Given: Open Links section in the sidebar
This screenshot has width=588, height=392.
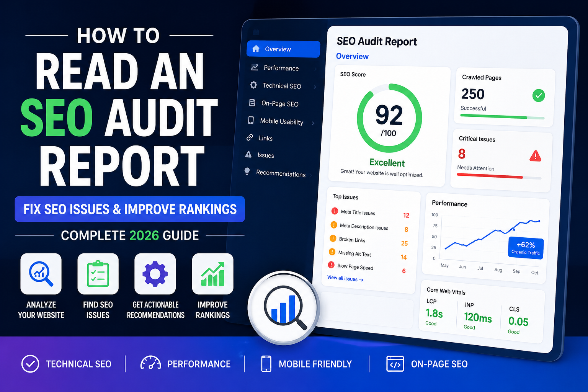Looking at the screenshot, I should pos(260,138).
